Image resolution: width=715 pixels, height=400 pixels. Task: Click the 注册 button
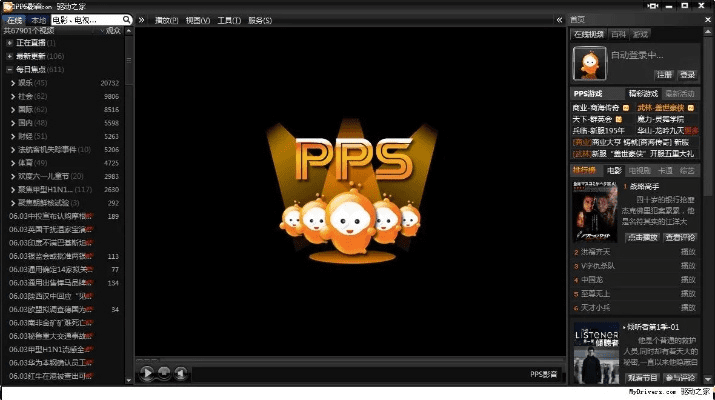pyautogui.click(x=664, y=75)
